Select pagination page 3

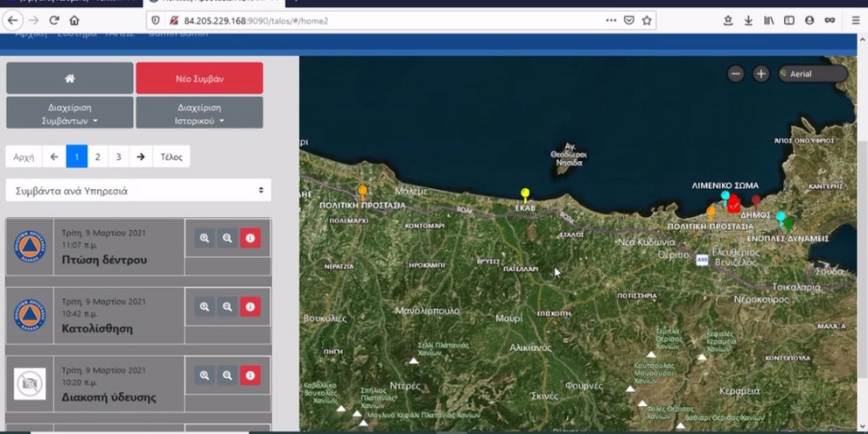(x=118, y=157)
